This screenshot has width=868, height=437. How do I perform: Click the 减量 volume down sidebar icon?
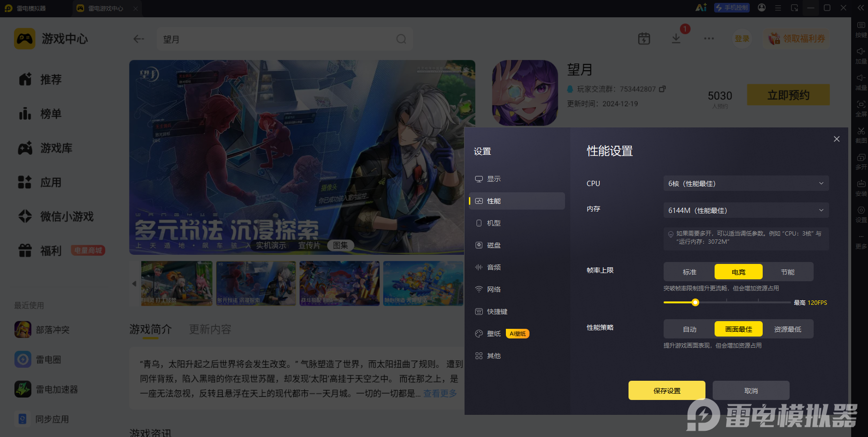(x=861, y=82)
